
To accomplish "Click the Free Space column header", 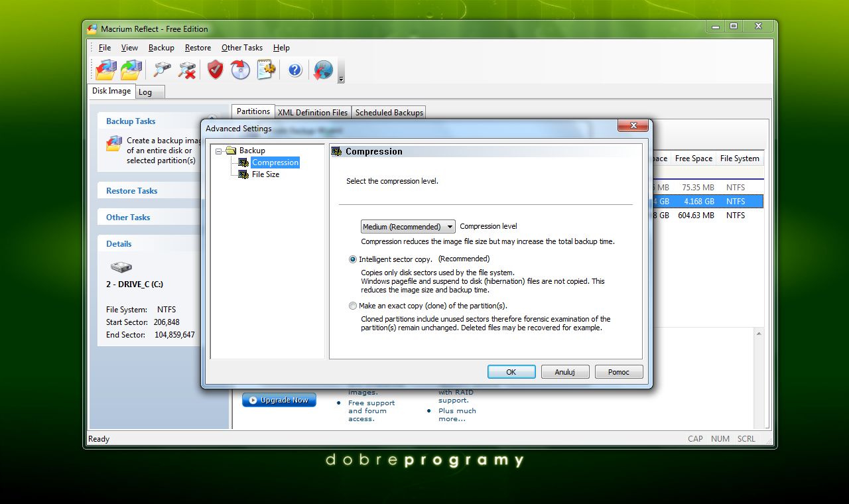I will pos(693,158).
